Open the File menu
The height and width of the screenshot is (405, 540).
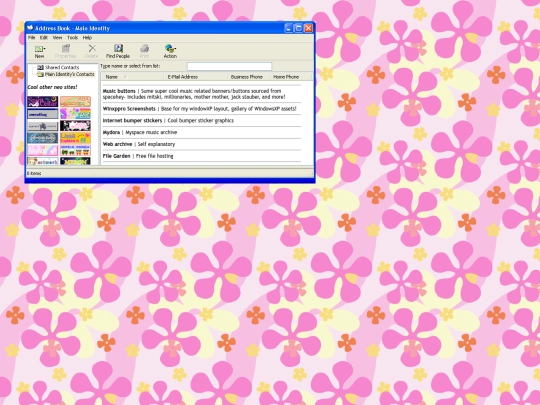32,38
